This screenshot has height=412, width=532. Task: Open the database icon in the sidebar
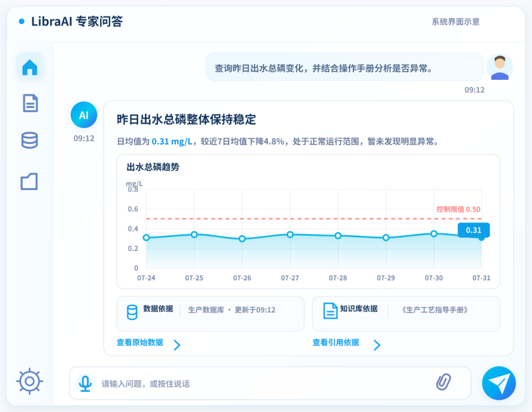tap(30, 140)
